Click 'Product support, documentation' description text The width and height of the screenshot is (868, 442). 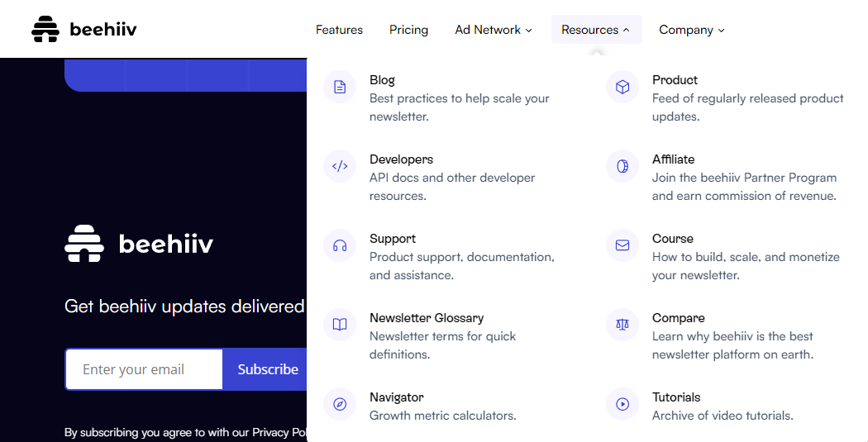click(462, 266)
